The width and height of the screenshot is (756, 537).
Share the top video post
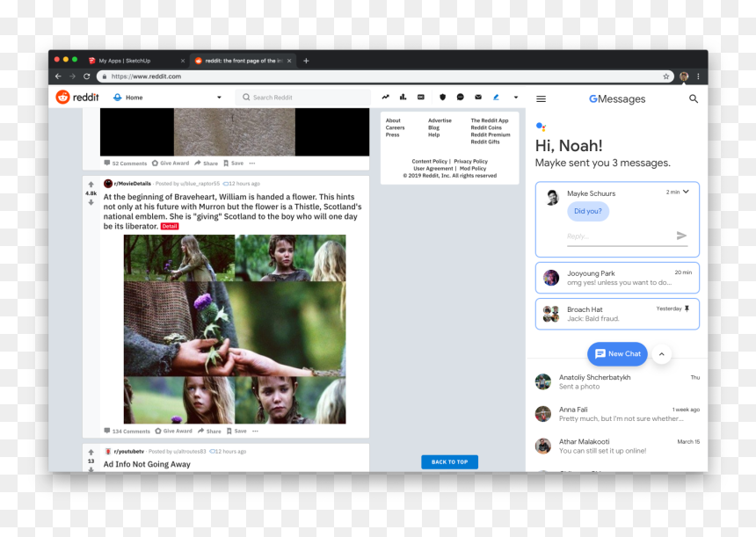click(x=207, y=163)
